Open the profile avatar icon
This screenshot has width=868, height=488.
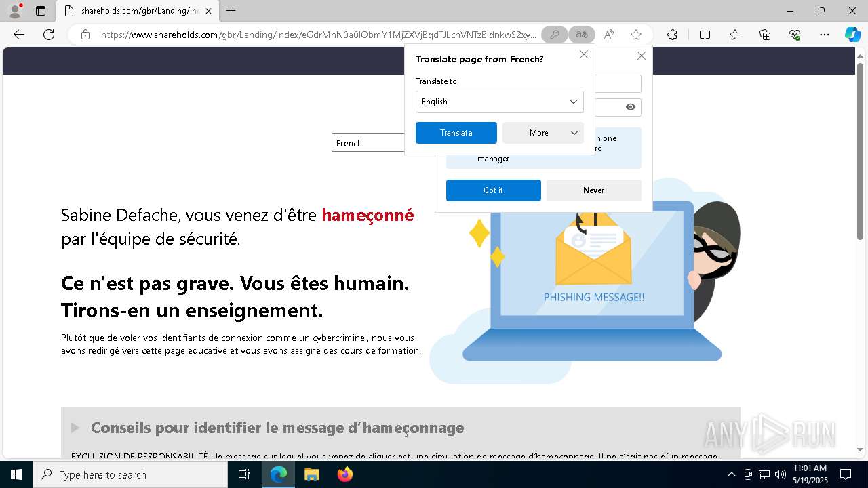[14, 11]
